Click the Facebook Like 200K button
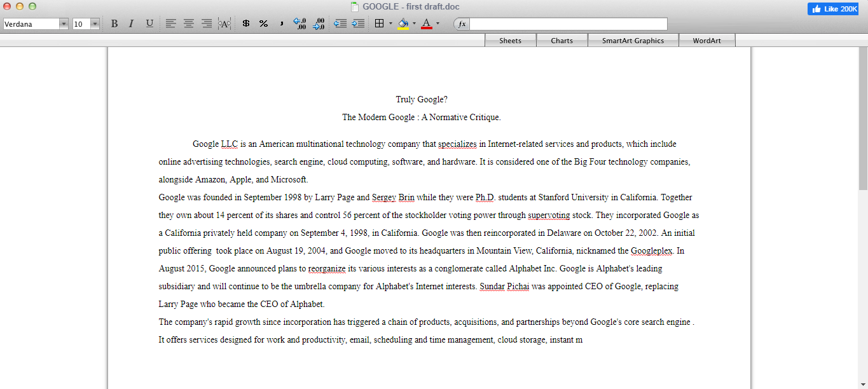This screenshot has height=389, width=868. click(833, 9)
